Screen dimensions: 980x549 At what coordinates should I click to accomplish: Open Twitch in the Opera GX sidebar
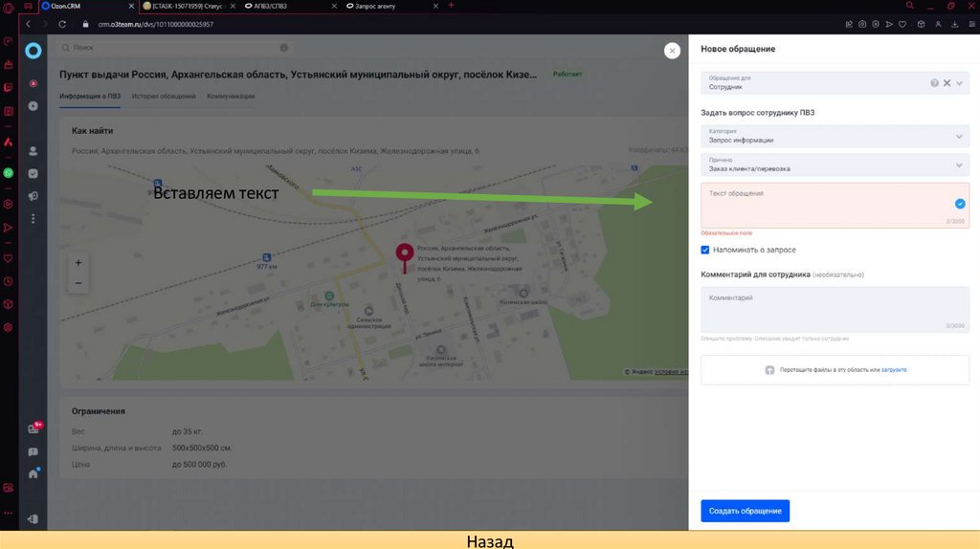point(8,87)
